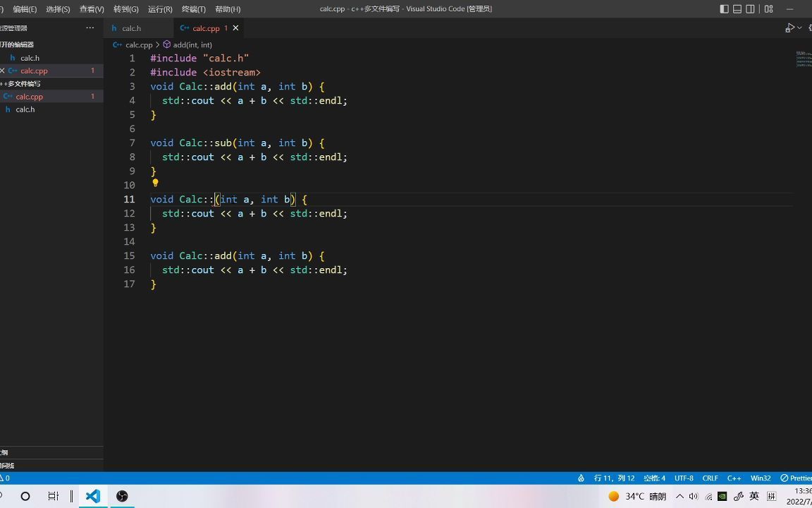
Task: Expand the outline section at sidebar bottom
Action: [51, 452]
